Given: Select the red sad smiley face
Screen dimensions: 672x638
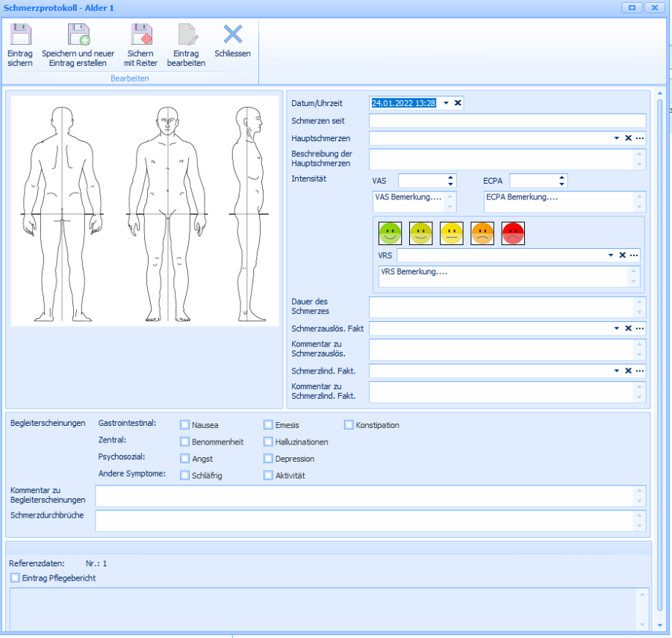Looking at the screenshot, I should point(513,233).
